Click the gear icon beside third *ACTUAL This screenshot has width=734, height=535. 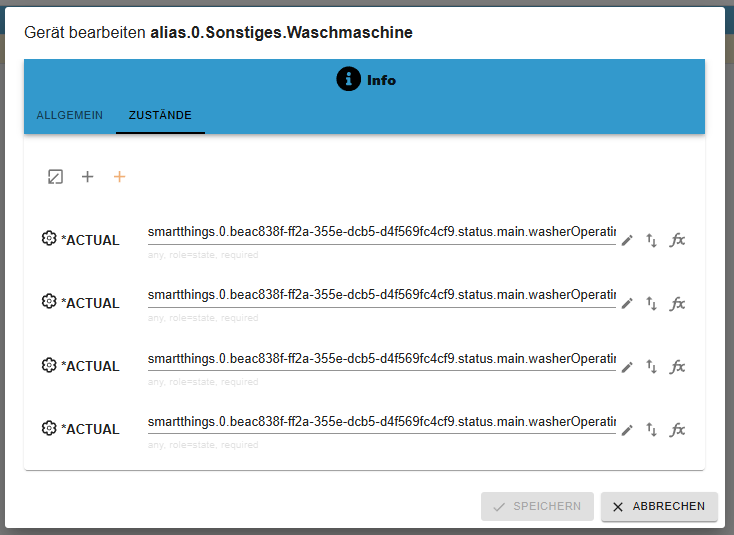[x=49, y=365]
